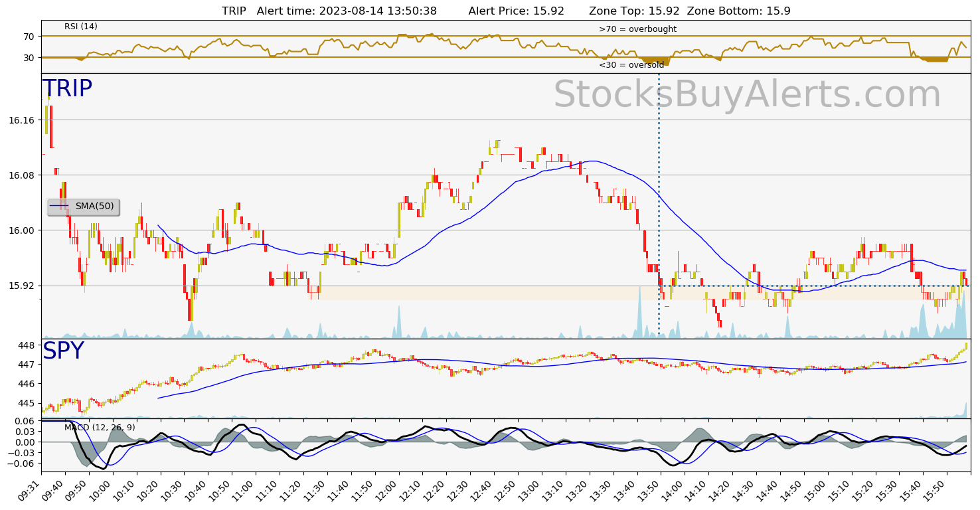Viewport: 980px width, 510px height.
Task: Click the SMA(50) legend box
Action: pyautogui.click(x=83, y=207)
